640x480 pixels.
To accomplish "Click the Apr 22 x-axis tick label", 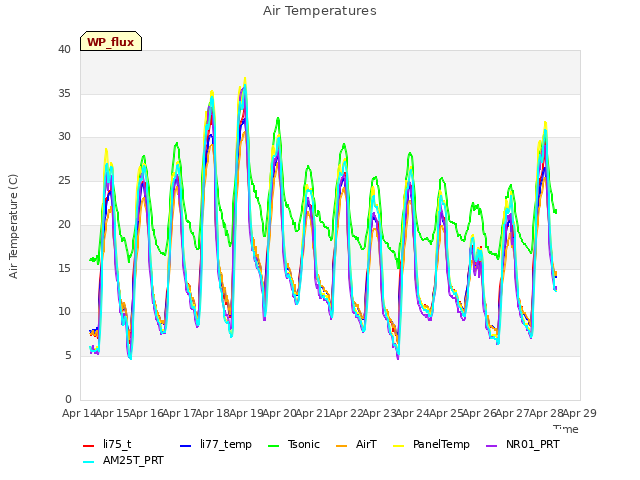I will (x=346, y=413).
